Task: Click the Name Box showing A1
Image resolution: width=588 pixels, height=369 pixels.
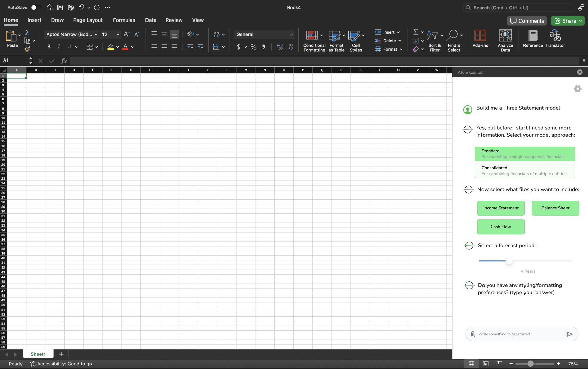Action: tap(14, 60)
